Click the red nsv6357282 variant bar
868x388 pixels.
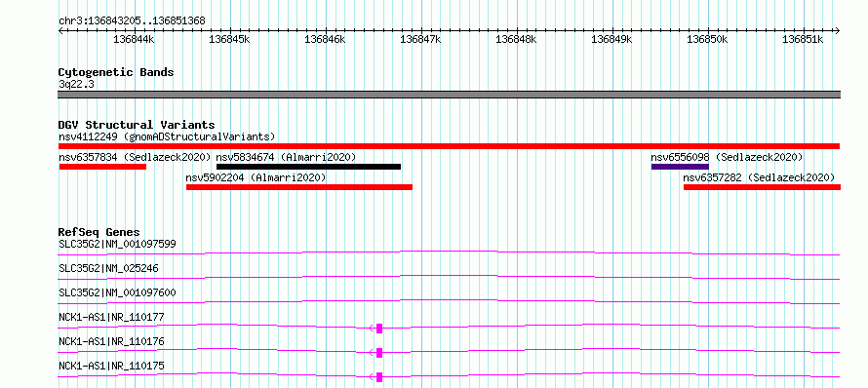pyautogui.click(x=763, y=187)
